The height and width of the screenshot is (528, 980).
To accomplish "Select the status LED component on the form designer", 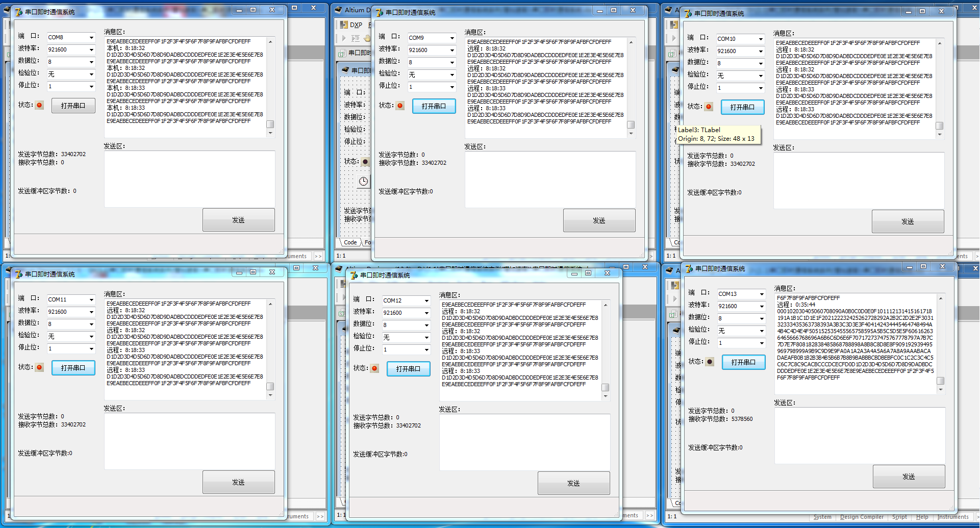I will pos(365,162).
